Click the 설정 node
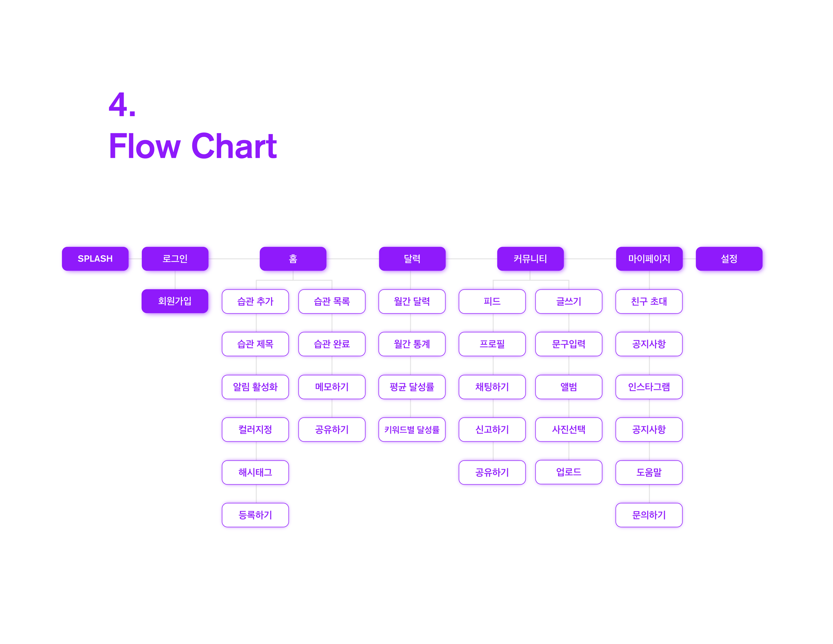This screenshot has height=644, width=833. (x=729, y=258)
